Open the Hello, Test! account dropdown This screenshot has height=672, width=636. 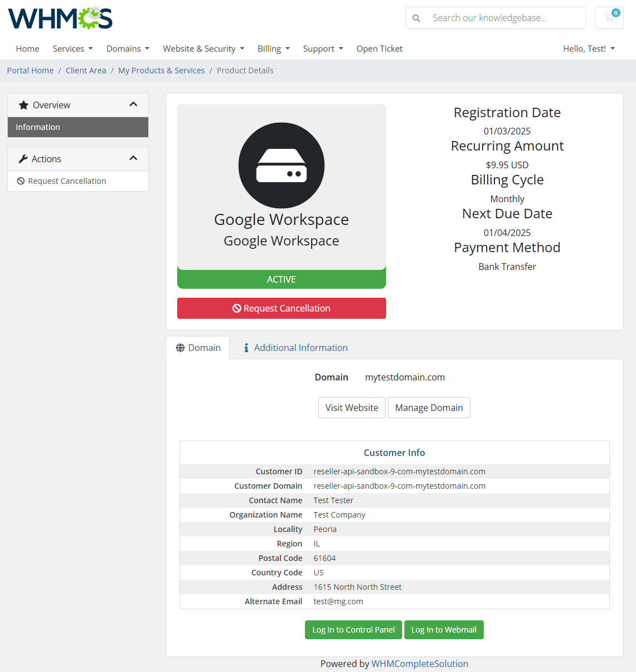click(x=588, y=48)
